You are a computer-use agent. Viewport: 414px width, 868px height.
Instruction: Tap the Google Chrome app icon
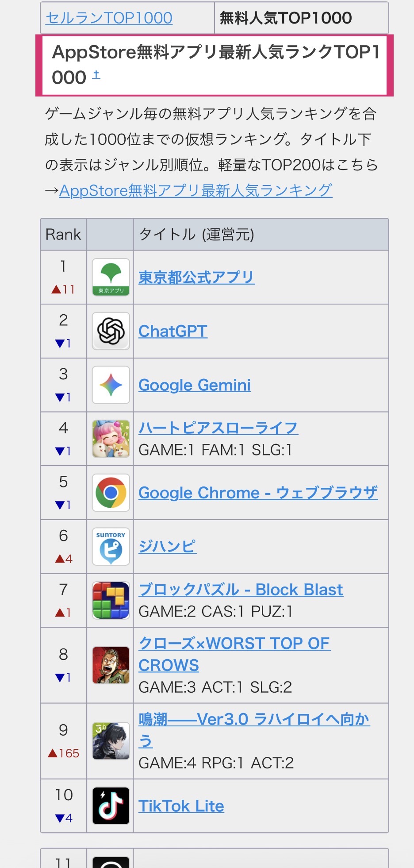click(111, 493)
